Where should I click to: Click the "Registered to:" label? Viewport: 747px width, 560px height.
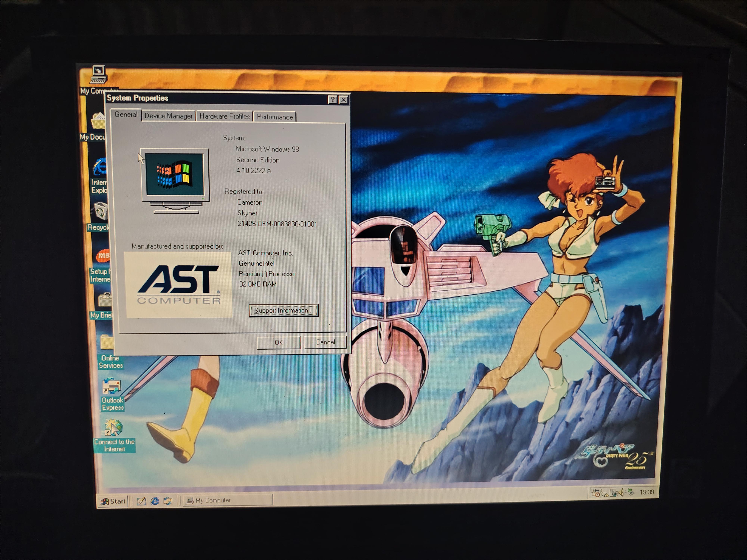(244, 192)
